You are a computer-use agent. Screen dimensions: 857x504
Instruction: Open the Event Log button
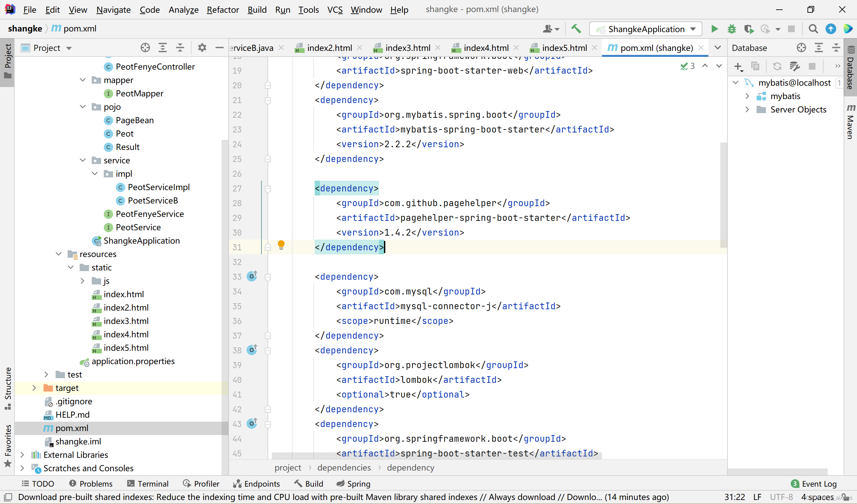pos(814,484)
